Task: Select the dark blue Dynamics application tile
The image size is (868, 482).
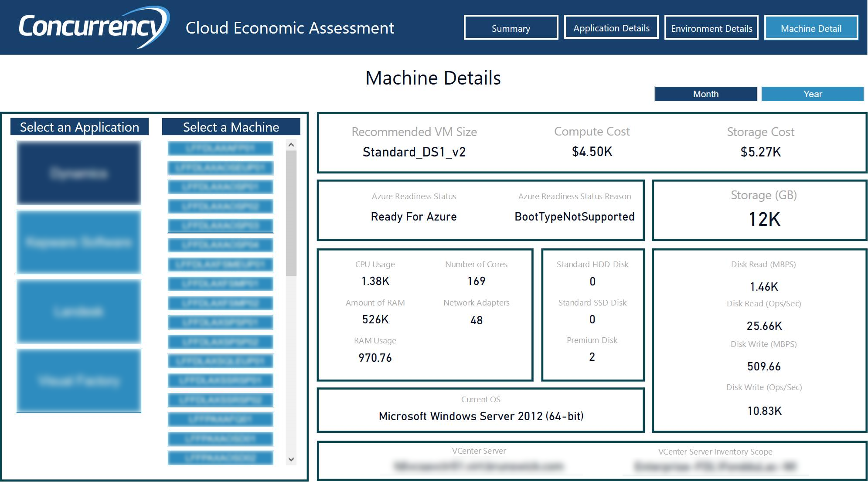Action: 79,173
